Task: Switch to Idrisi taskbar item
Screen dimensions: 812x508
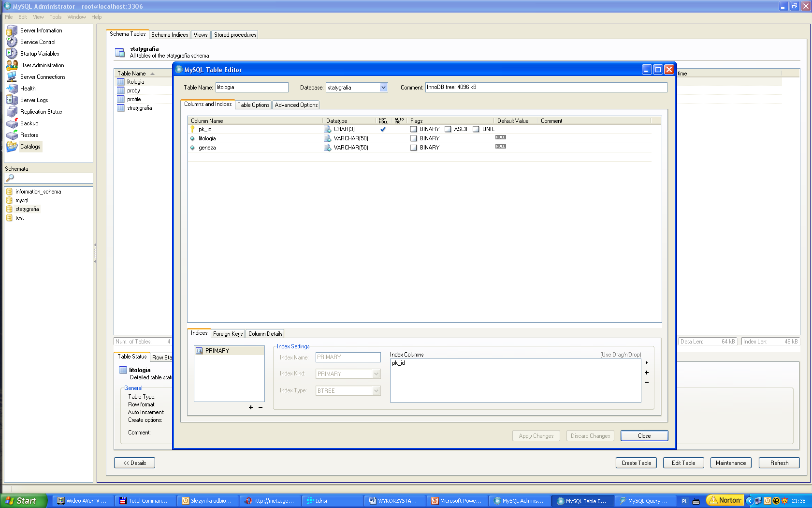Action: point(332,501)
